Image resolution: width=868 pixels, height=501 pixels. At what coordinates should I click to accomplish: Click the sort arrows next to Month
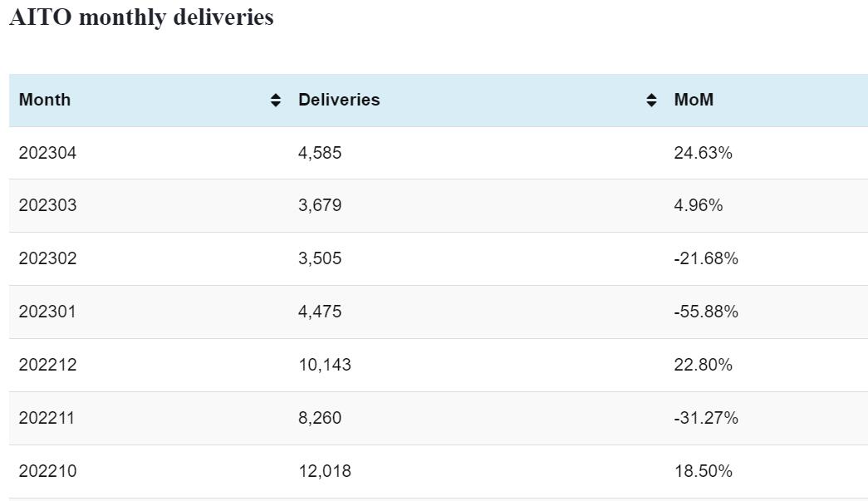click(276, 101)
